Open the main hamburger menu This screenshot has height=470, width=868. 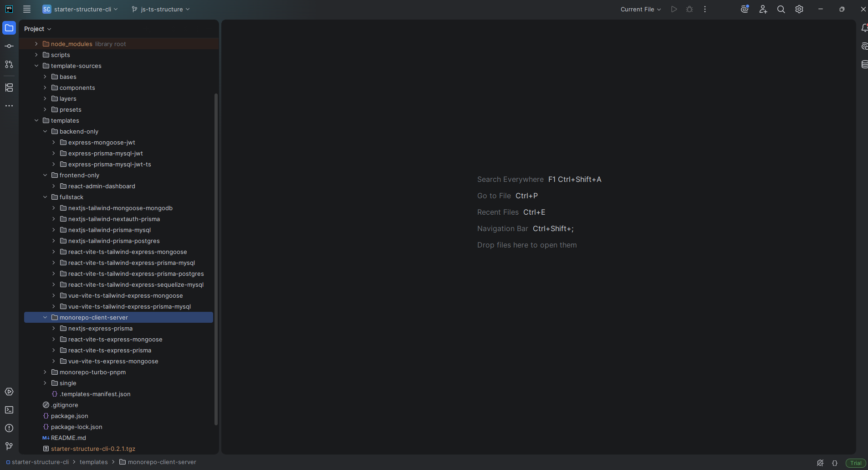pyautogui.click(x=27, y=9)
